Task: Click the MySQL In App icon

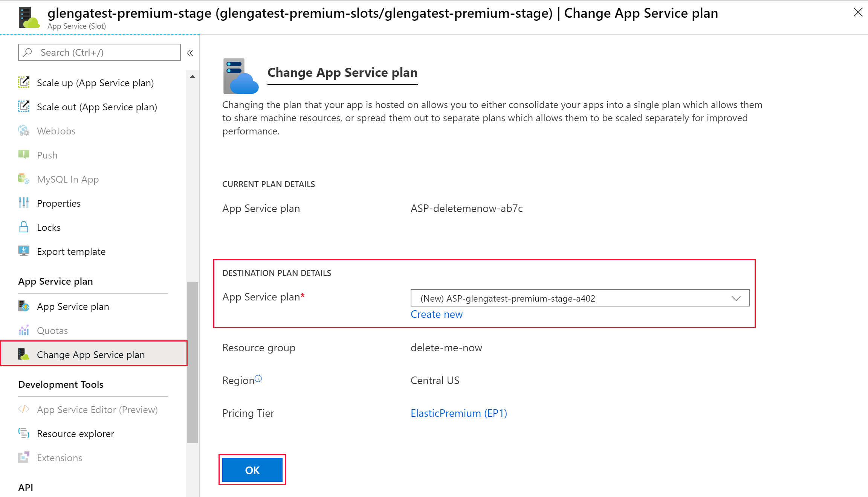Action: (24, 179)
